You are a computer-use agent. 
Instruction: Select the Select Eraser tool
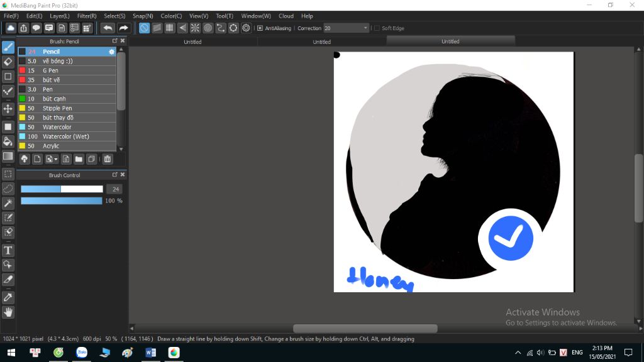click(8, 232)
